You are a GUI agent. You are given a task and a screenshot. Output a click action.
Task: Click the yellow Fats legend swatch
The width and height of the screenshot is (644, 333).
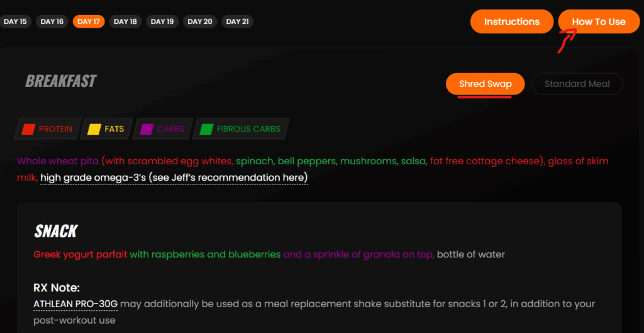coord(94,129)
